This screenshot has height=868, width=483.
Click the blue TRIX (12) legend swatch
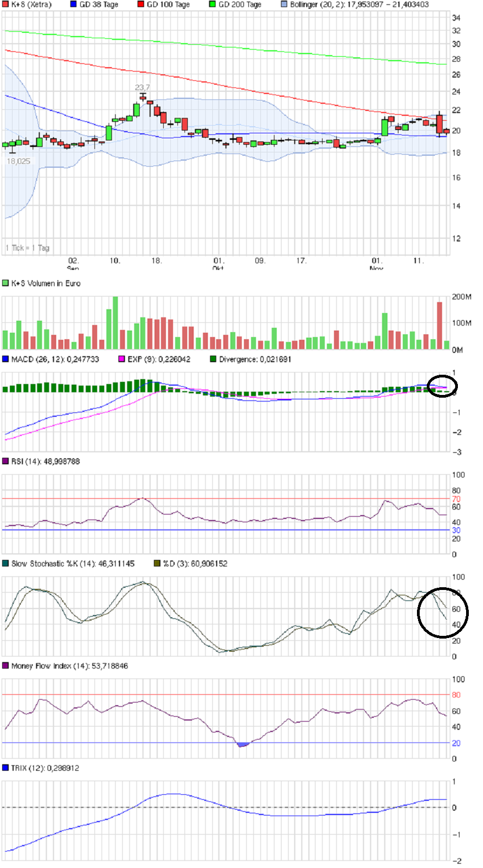5,767
